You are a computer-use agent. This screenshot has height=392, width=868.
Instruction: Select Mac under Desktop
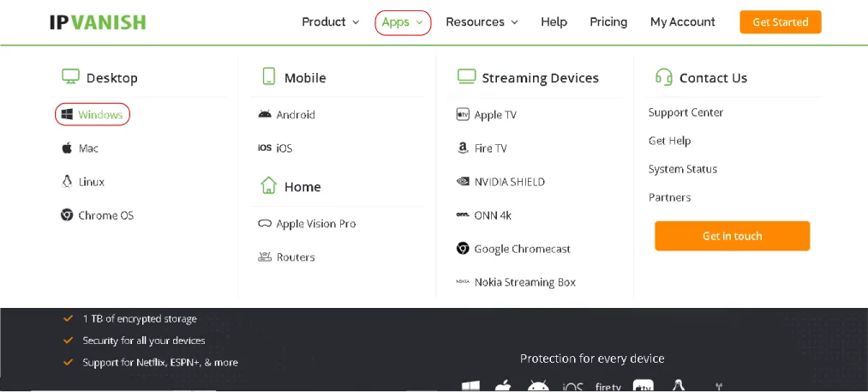(x=88, y=148)
